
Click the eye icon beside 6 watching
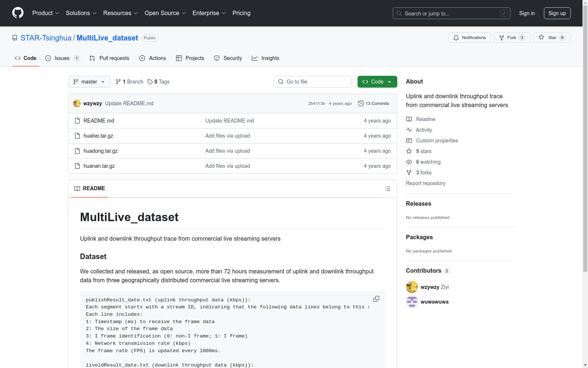409,162
